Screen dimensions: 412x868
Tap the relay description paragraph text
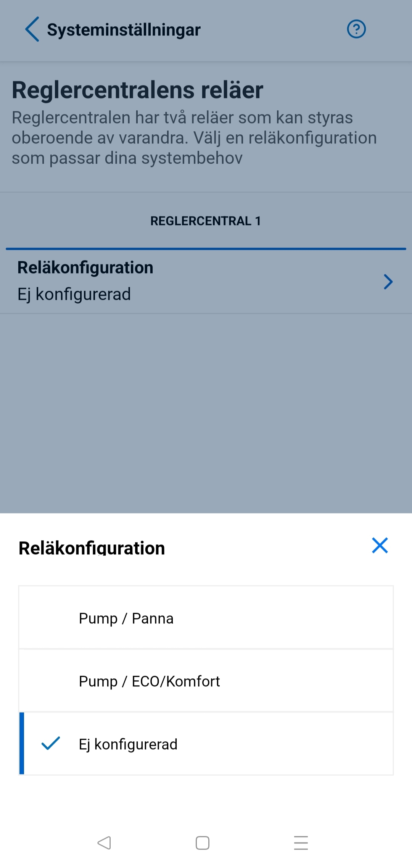point(194,138)
